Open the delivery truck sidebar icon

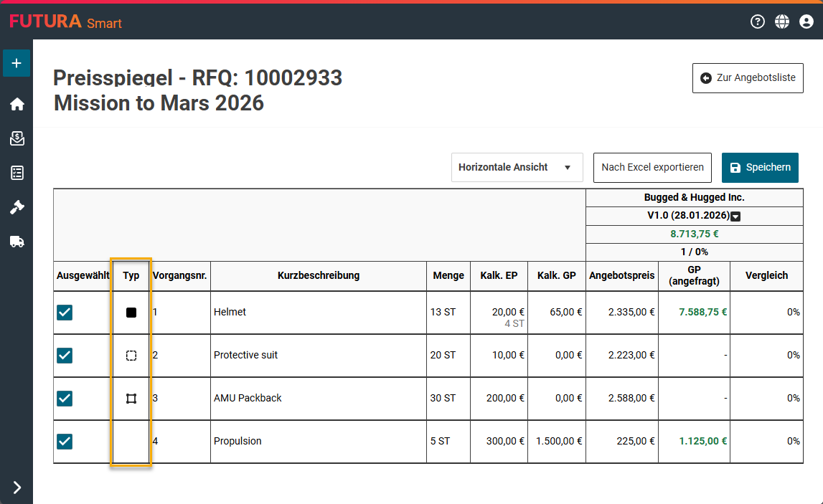[17, 242]
